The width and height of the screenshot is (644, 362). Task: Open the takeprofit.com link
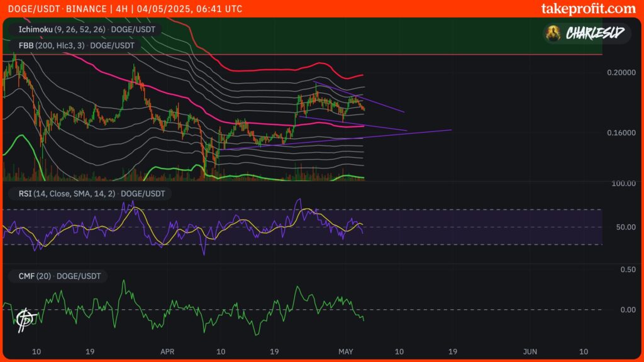pyautogui.click(x=588, y=9)
